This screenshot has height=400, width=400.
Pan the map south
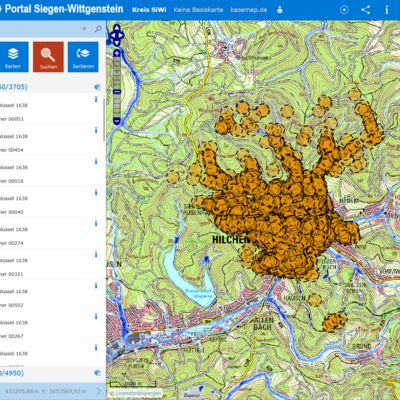[x=117, y=43]
